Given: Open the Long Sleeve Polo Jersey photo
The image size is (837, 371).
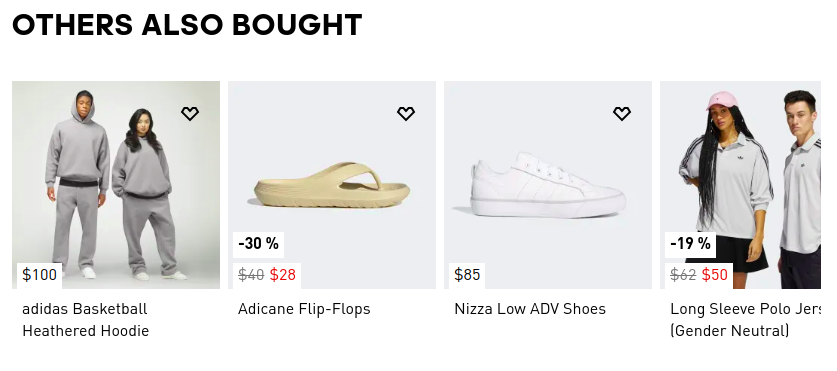Looking at the screenshot, I should (x=740, y=185).
